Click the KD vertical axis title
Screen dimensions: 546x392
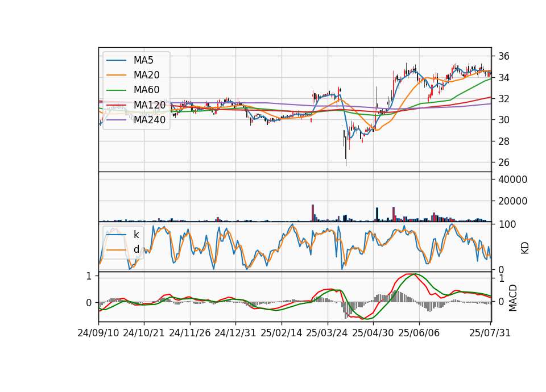pos(525,248)
